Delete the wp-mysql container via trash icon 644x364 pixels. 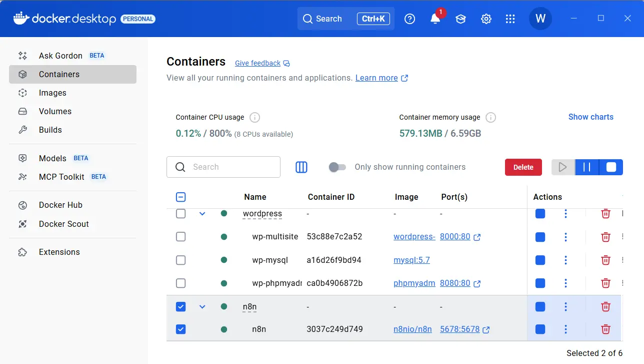605,260
